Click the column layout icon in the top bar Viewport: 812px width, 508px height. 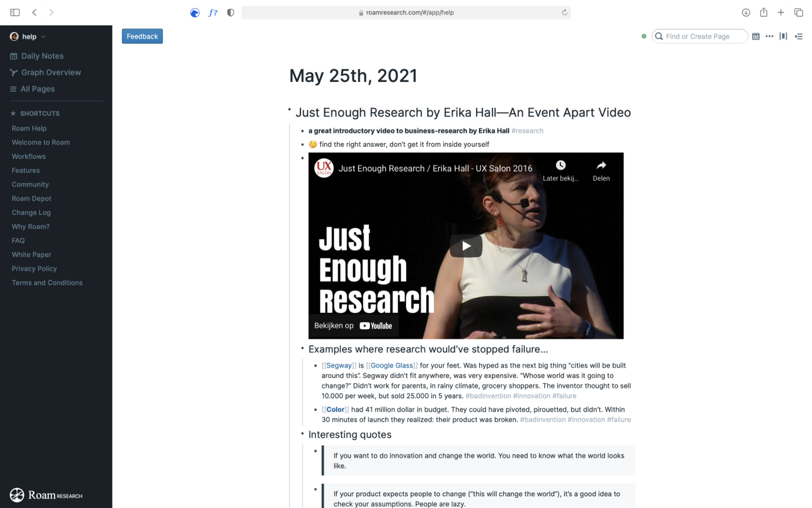point(783,36)
